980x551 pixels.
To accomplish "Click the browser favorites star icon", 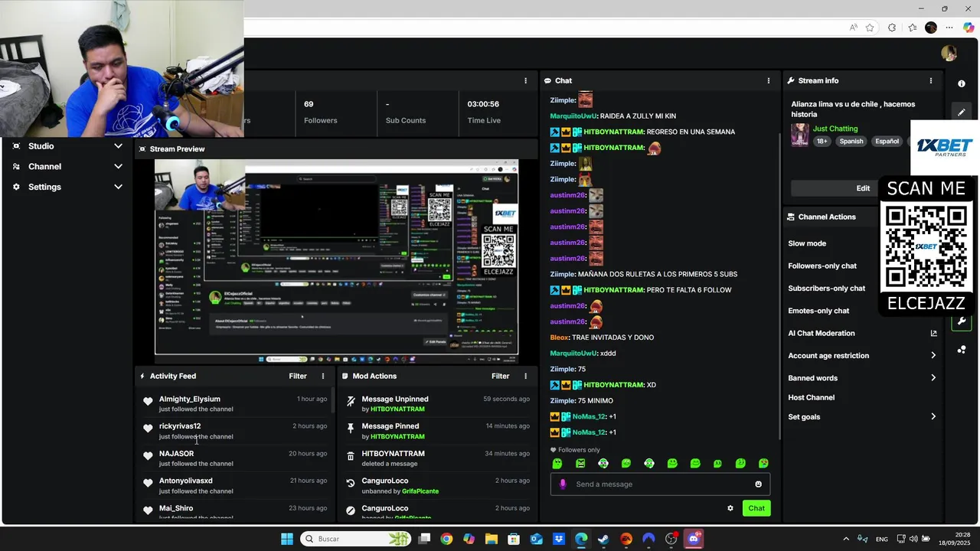I will click(870, 28).
